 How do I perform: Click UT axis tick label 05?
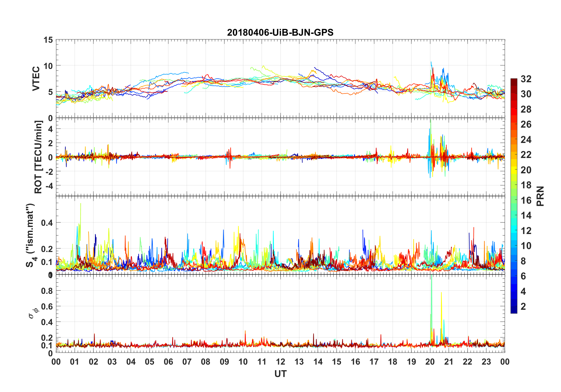(150, 362)
